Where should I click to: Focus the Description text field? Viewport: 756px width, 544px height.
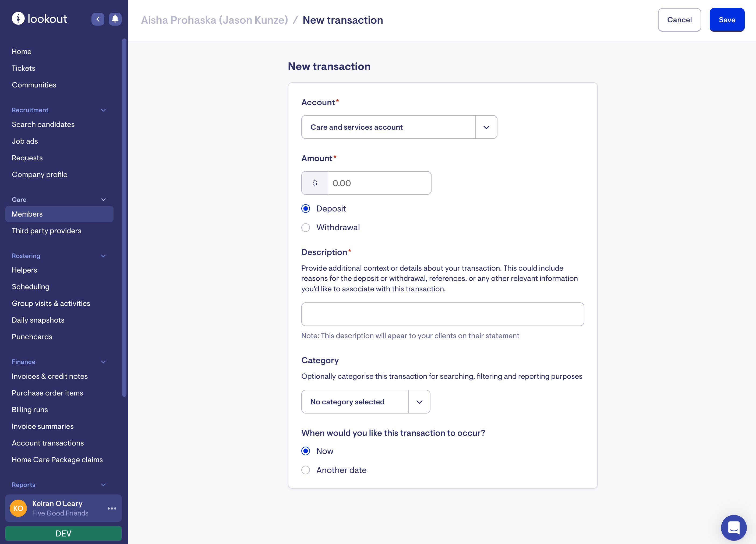click(x=442, y=314)
